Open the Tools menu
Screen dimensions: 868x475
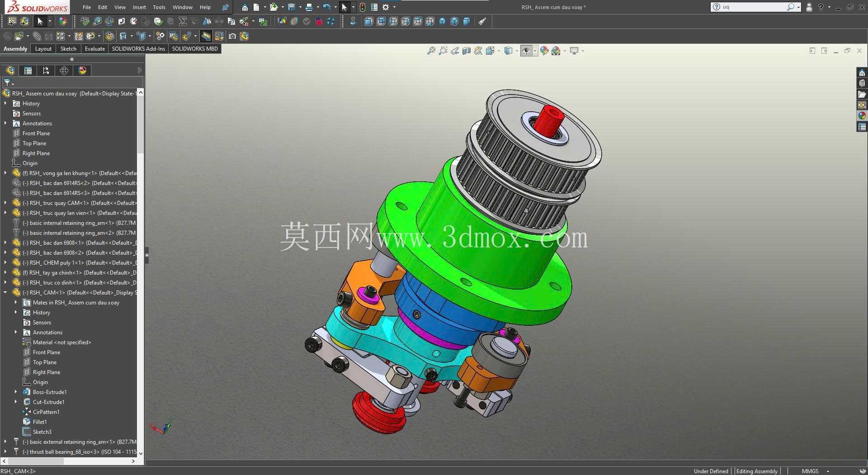click(x=159, y=7)
